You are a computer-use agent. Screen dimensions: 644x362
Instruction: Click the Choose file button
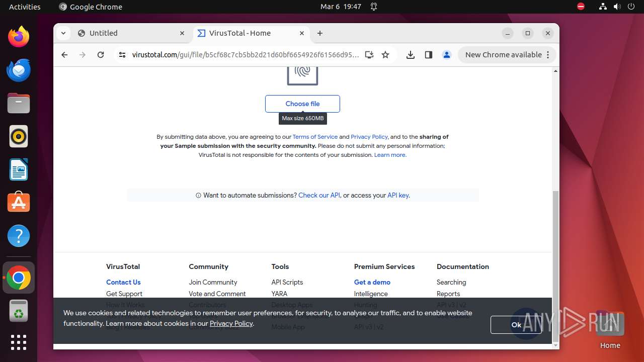(x=302, y=104)
